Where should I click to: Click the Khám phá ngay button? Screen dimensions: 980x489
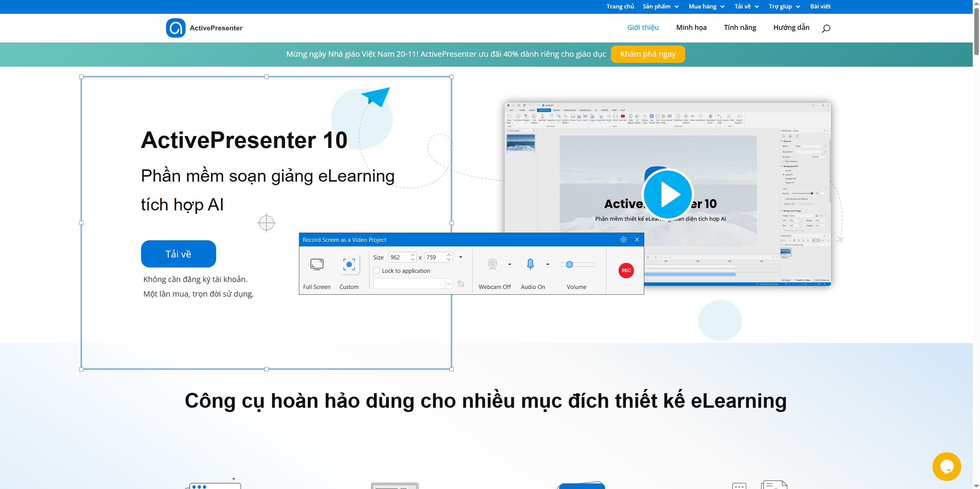647,54
